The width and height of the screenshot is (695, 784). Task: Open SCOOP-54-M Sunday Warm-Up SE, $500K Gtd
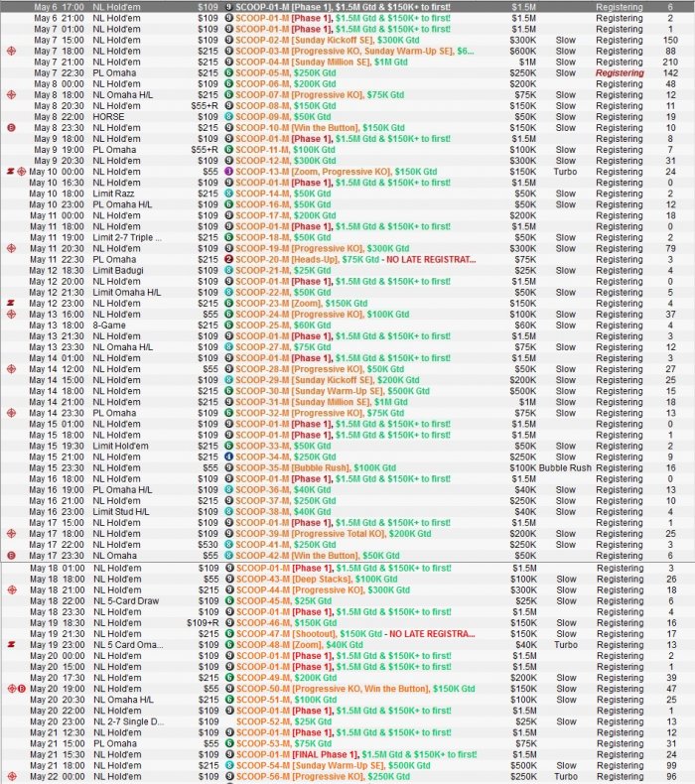tap(333, 765)
